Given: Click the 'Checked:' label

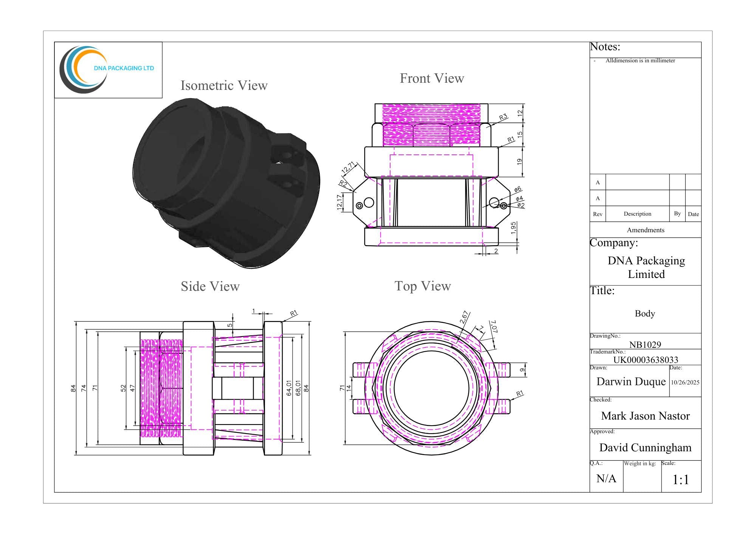Looking at the screenshot, I should point(601,400).
